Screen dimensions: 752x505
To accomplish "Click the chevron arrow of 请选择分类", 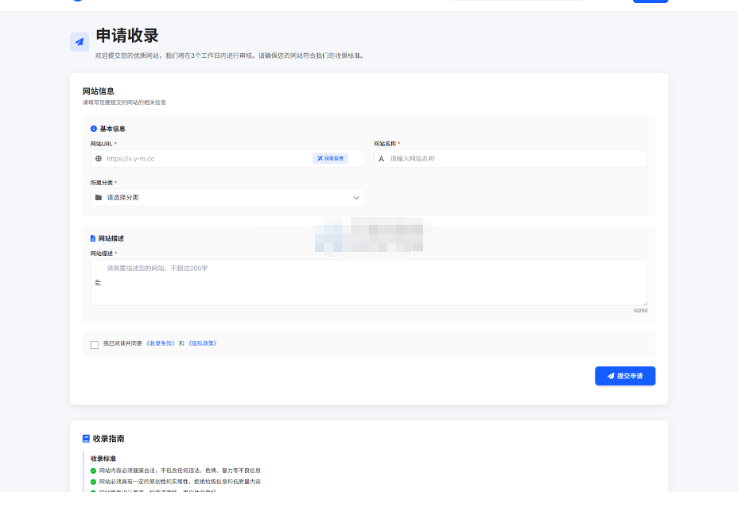I will coord(356,197).
